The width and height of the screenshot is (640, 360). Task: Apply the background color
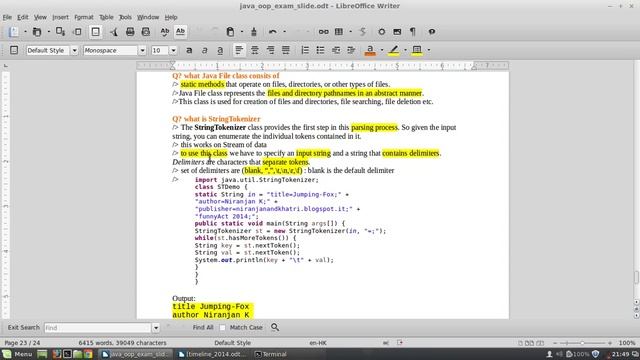[417, 50]
